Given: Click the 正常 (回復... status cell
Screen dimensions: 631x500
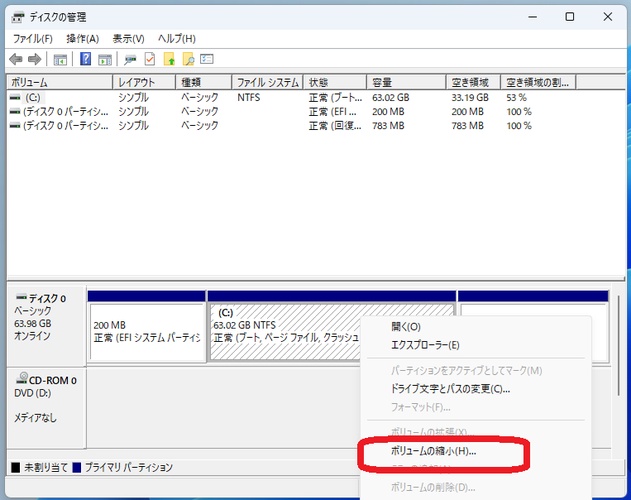Looking at the screenshot, I should point(335,126).
